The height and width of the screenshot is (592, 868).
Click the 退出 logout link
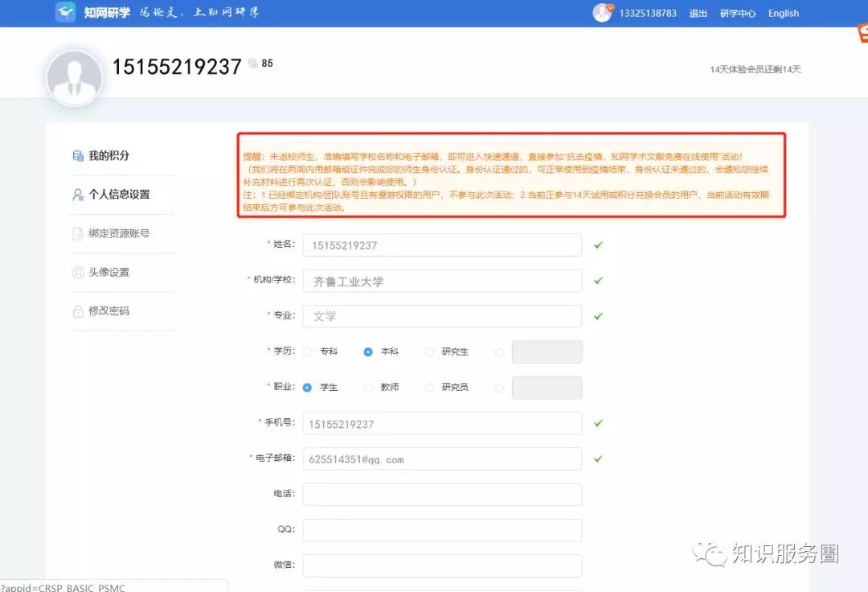click(698, 14)
